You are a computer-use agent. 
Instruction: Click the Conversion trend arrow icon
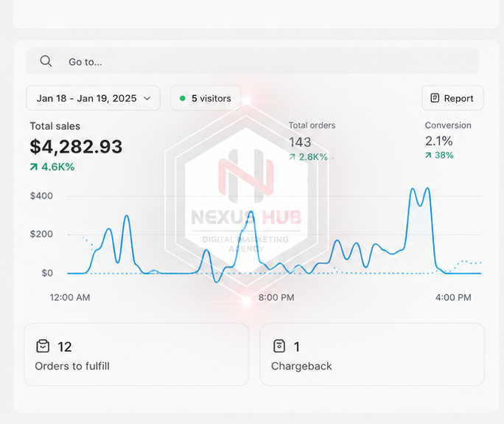428,156
